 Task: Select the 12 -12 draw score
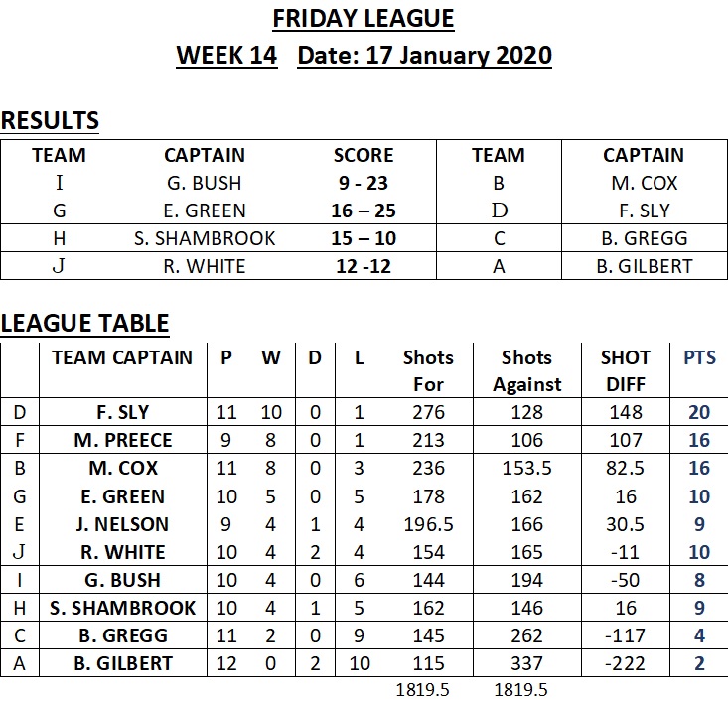[x=364, y=266]
